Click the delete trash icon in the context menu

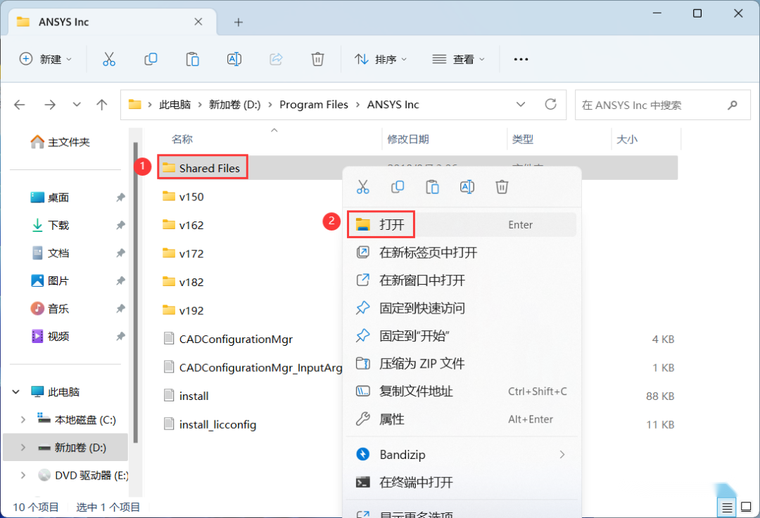click(502, 187)
